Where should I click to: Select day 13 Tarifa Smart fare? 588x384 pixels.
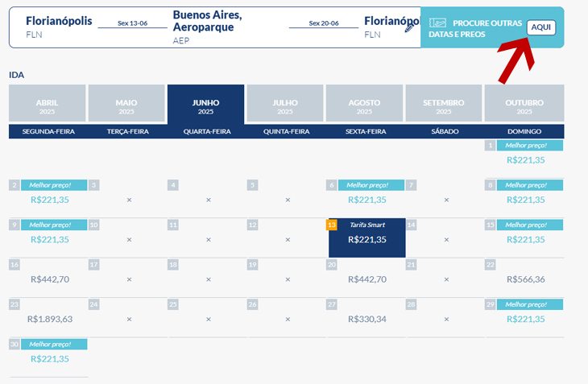coord(367,238)
